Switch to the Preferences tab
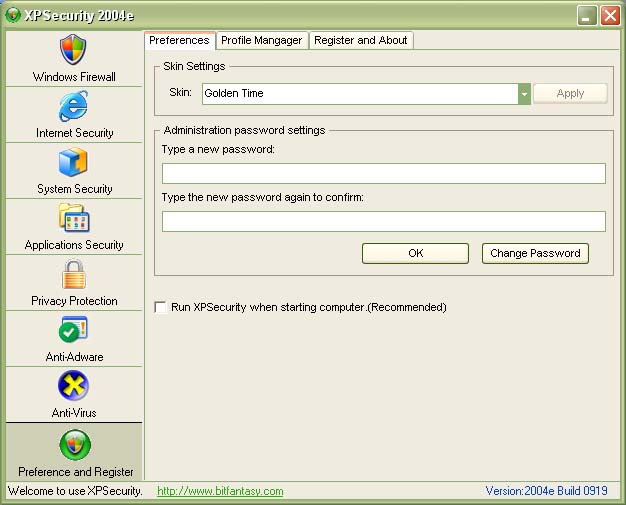This screenshot has height=505, width=626. (x=179, y=40)
